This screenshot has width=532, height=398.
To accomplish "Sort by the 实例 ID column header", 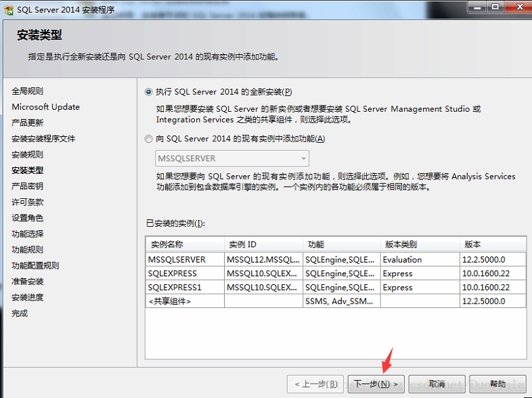I will coord(263,244).
